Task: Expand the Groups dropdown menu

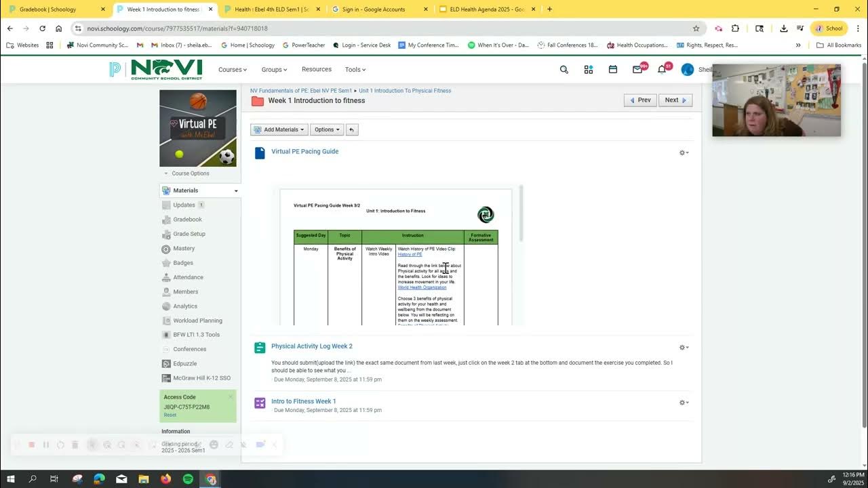Action: coord(275,70)
